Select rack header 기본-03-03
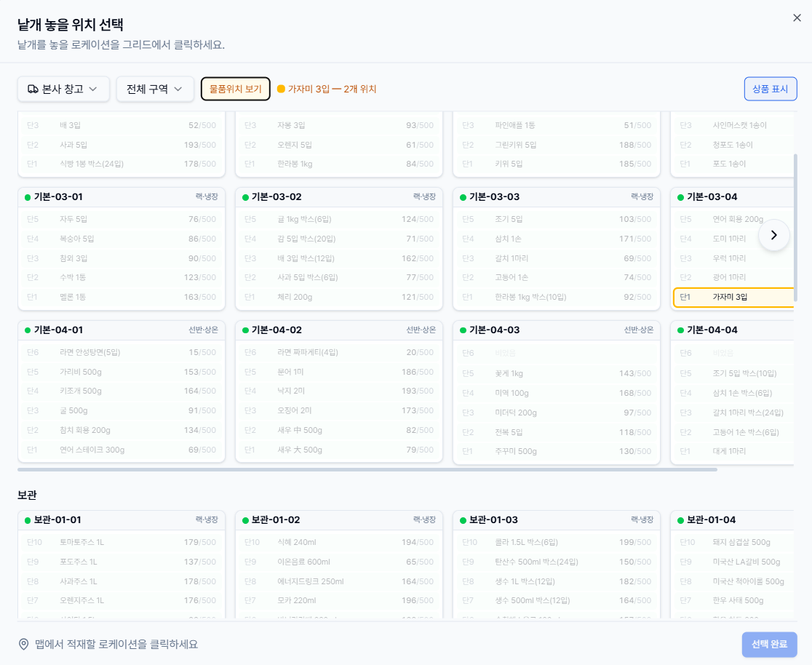This screenshot has height=665, width=812. (x=556, y=196)
